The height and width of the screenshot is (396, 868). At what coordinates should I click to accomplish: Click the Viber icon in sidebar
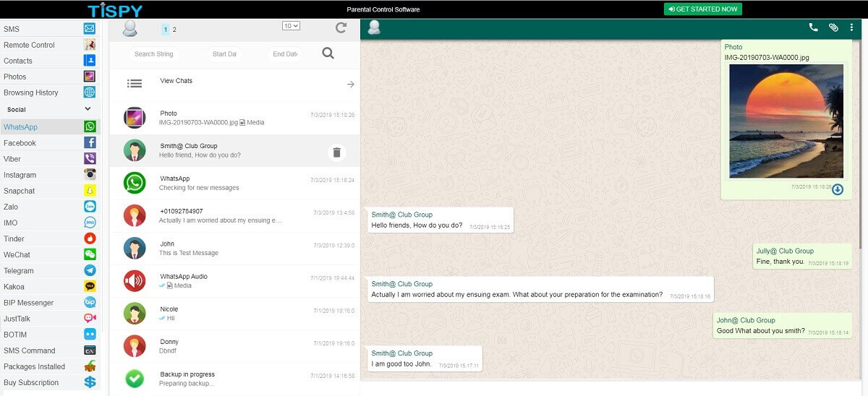click(x=90, y=159)
